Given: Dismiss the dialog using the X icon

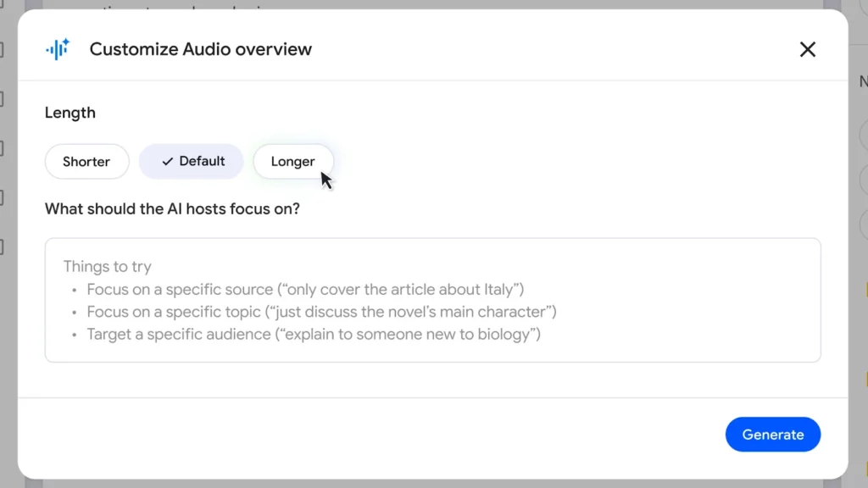Looking at the screenshot, I should click(x=807, y=49).
